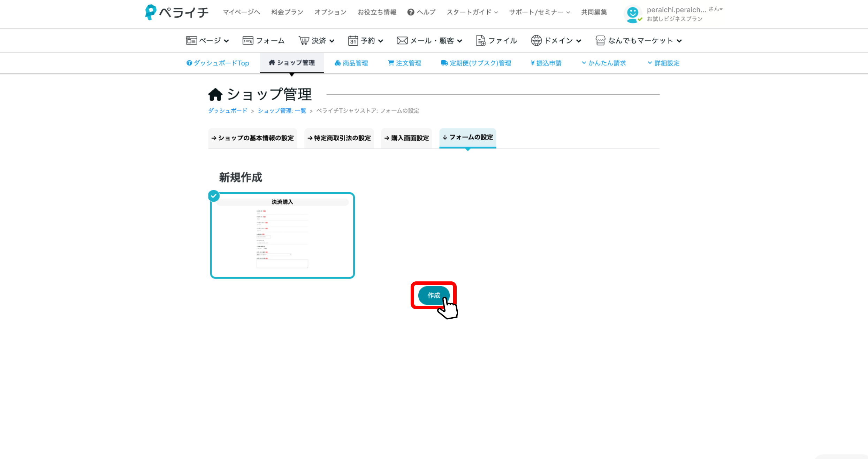Click the shopping cart 決済 icon
Viewport: 868px width, 459px height.
coord(304,41)
